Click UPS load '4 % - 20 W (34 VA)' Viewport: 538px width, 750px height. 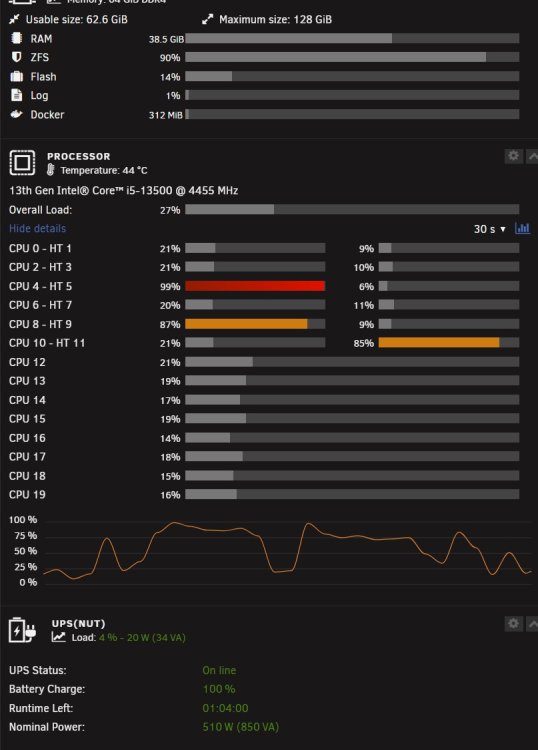click(x=142, y=638)
